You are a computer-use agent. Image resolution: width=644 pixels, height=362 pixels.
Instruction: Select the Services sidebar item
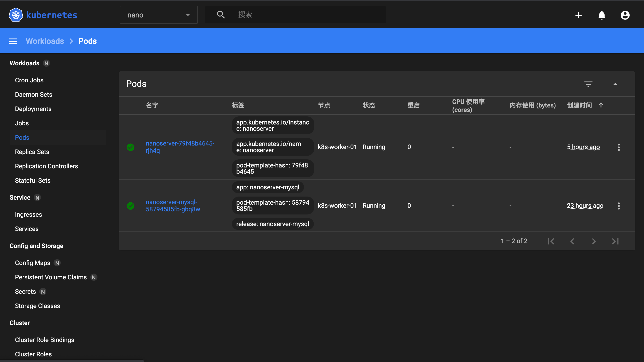coord(26,229)
